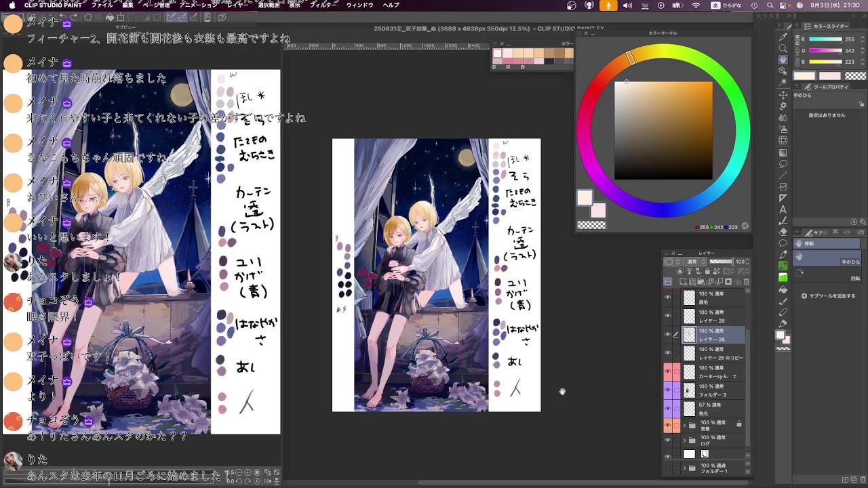868x488 pixels.
Task: Hide the フォルダー 3 layer
Action: pos(667,390)
